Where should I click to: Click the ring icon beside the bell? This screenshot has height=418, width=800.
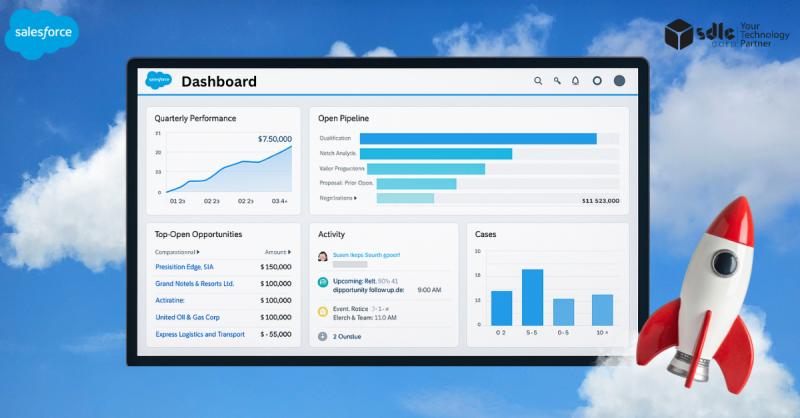(597, 81)
